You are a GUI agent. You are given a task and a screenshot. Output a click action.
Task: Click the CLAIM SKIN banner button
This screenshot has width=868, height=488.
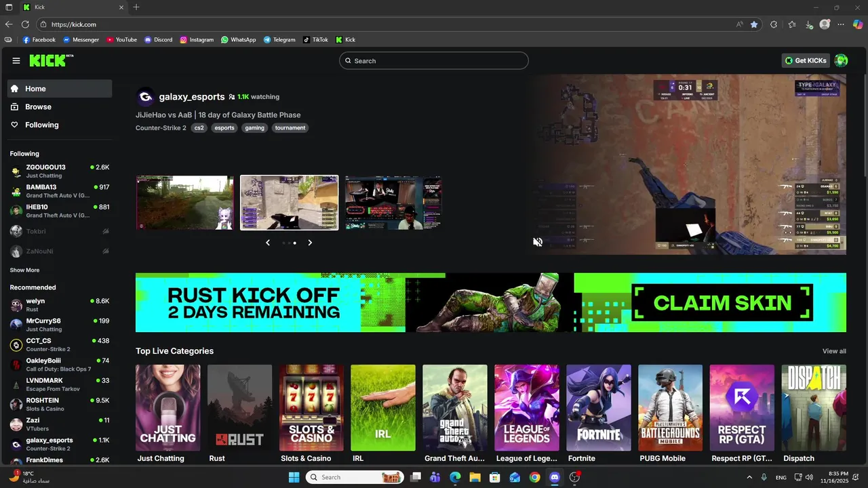coord(722,303)
